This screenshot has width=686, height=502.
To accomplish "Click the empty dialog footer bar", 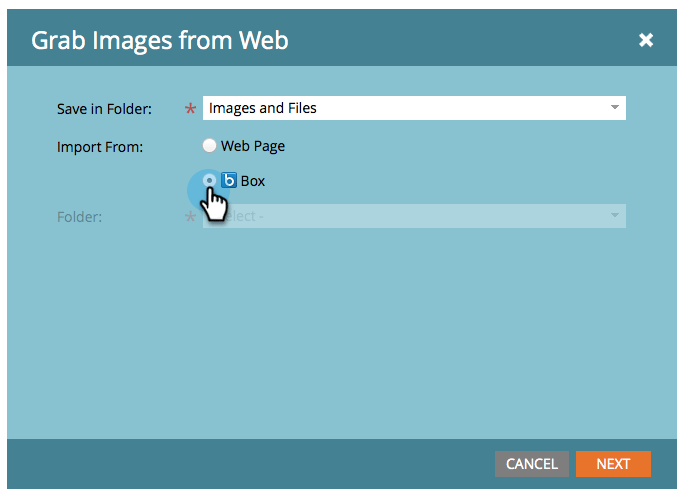I will (x=250, y=464).
